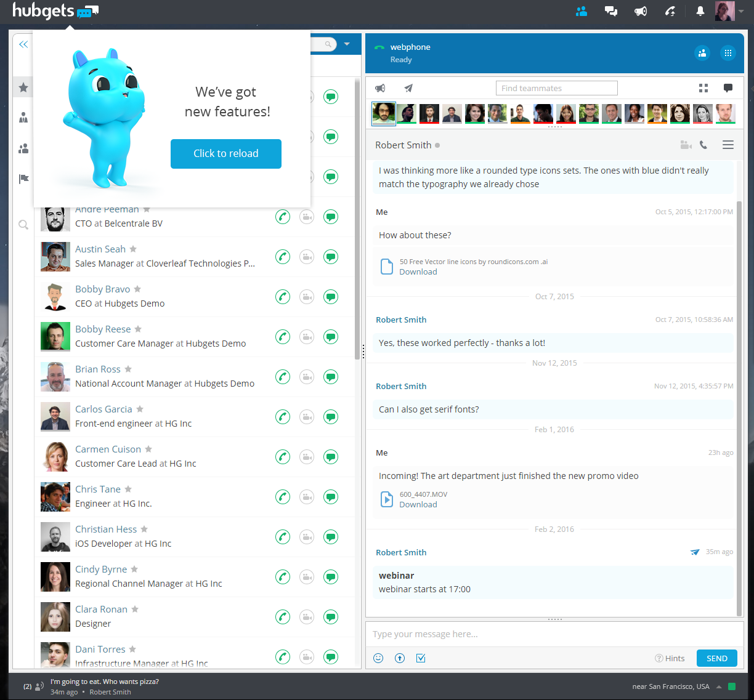Call Austin Seah using green phone icon
This screenshot has width=754, height=700.
click(x=283, y=257)
